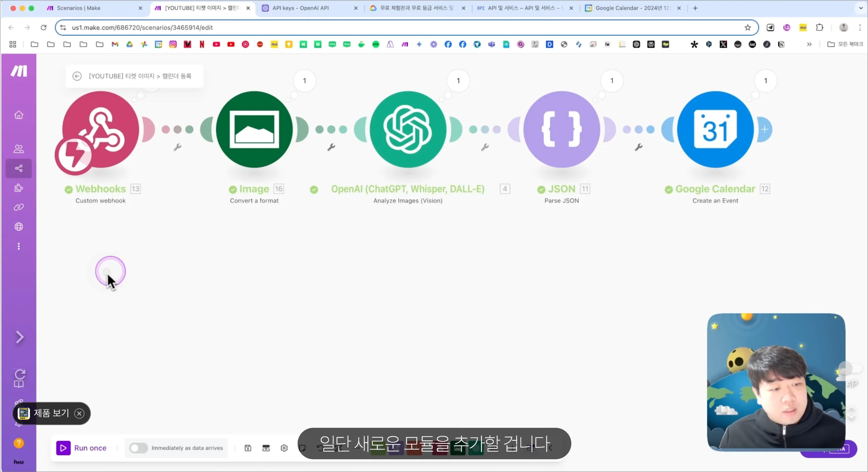The image size is (868, 472).
Task: Open the OpenAI Analyze Images module
Action: pyautogui.click(x=408, y=129)
